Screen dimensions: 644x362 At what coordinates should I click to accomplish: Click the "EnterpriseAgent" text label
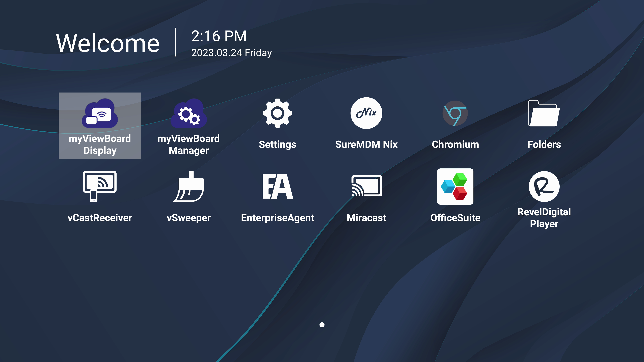pos(278,218)
